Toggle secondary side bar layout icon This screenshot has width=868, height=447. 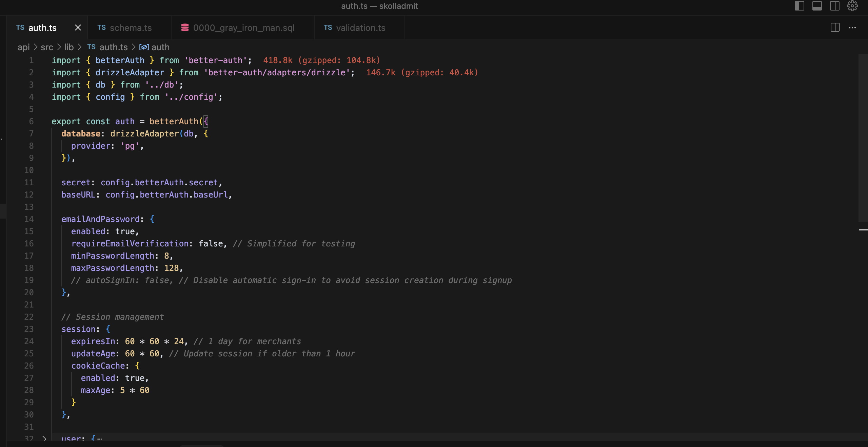tap(834, 6)
